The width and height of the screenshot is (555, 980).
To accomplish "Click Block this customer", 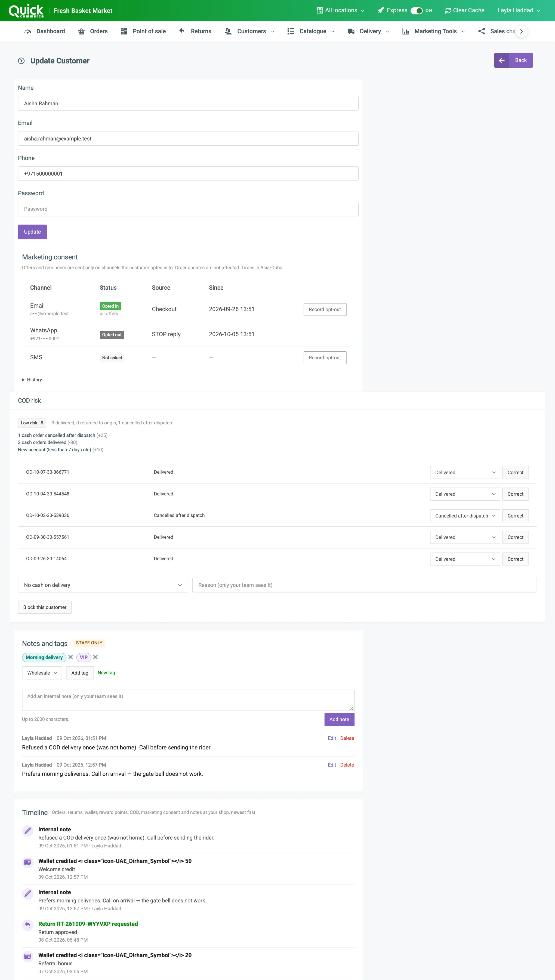I will [45, 607].
